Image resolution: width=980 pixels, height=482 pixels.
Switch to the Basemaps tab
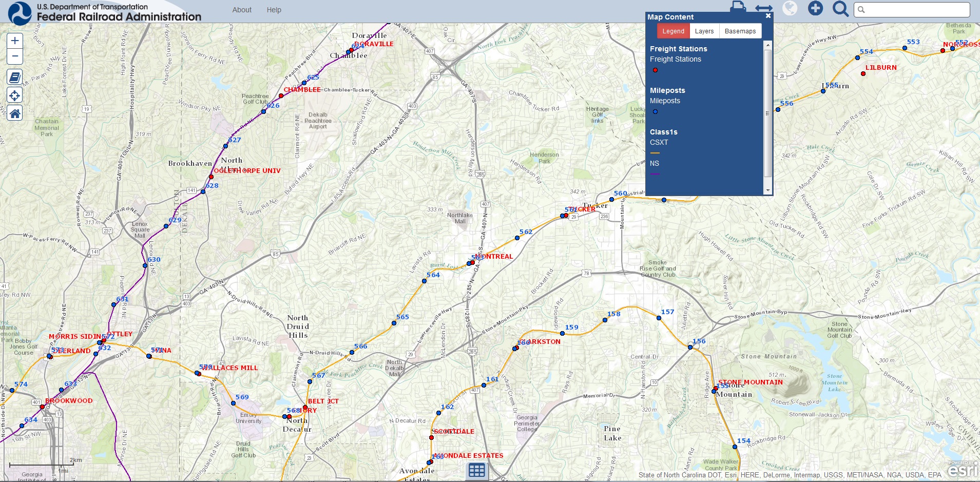(x=740, y=31)
